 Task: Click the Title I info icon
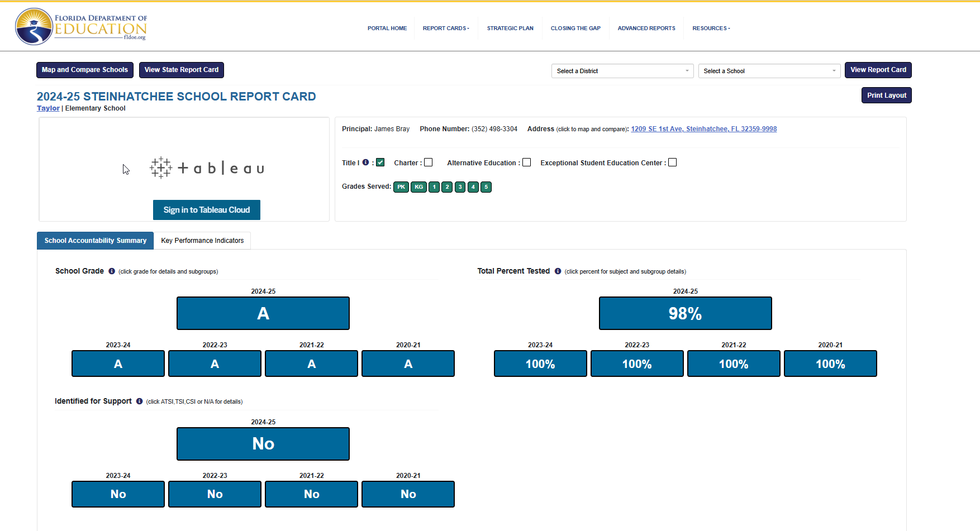coord(365,162)
